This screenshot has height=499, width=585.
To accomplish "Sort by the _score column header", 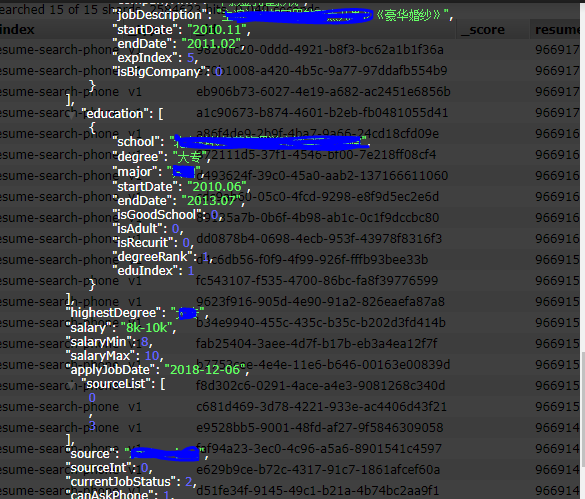I will coord(483,29).
